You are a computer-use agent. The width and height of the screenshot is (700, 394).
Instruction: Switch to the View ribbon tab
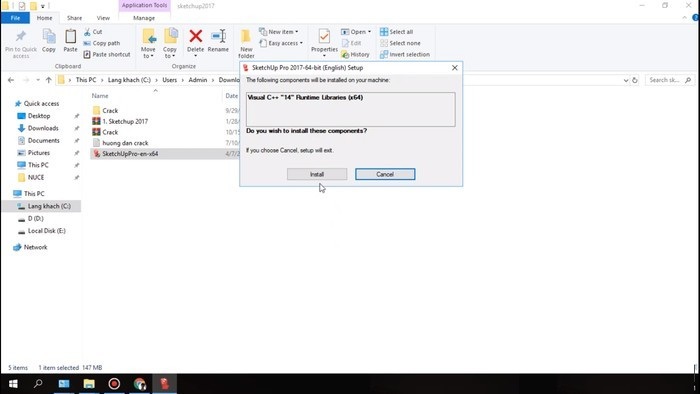pyautogui.click(x=103, y=18)
